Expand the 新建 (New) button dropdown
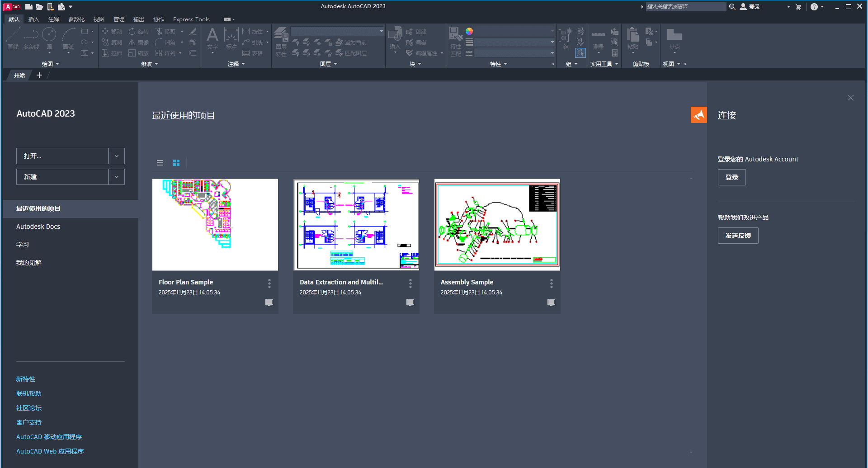 (x=116, y=176)
